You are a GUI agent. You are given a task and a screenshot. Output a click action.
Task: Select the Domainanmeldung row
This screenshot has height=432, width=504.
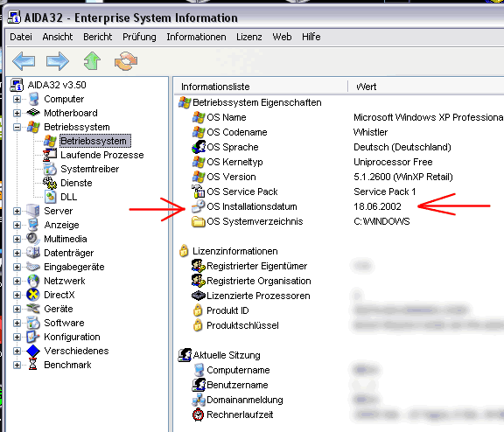click(245, 400)
